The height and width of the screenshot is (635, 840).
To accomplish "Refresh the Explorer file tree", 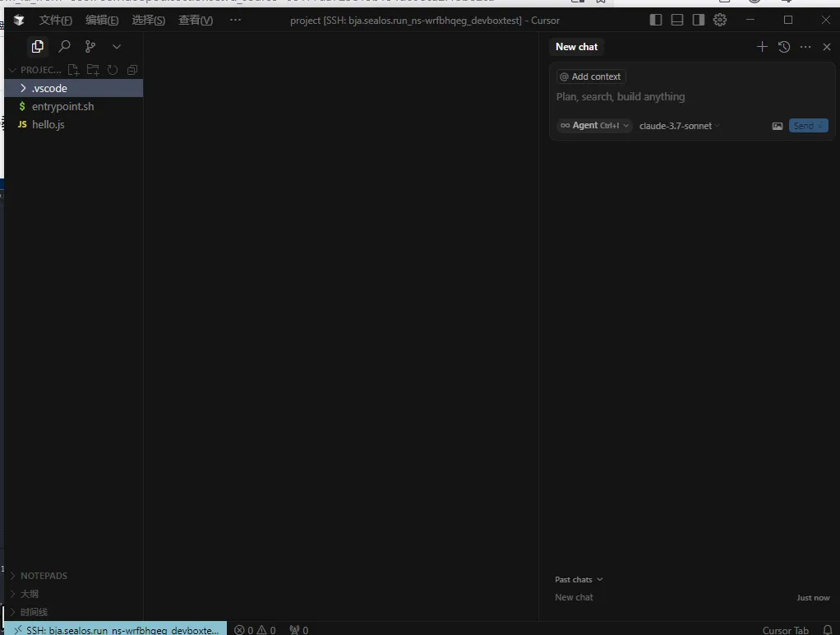I will pyautogui.click(x=113, y=70).
